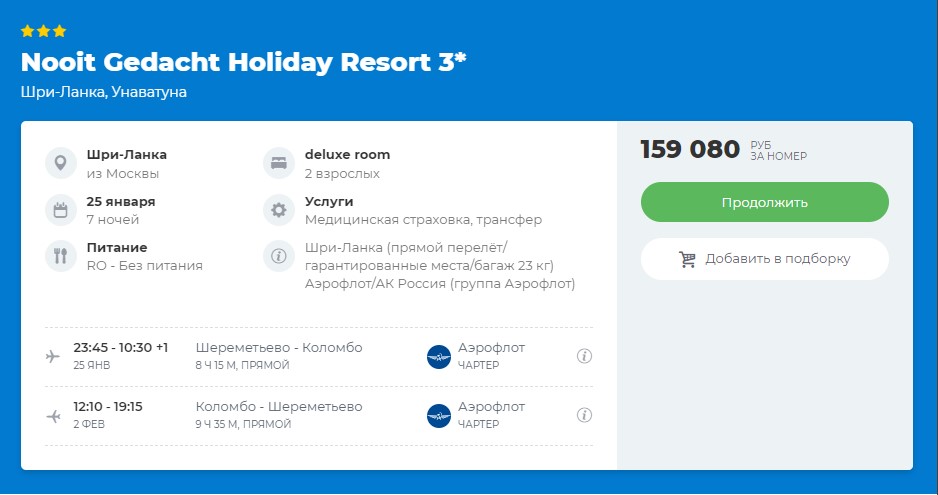Screen dimensions: 938x495
Task: Click the green Продолжить button
Action: point(765,202)
